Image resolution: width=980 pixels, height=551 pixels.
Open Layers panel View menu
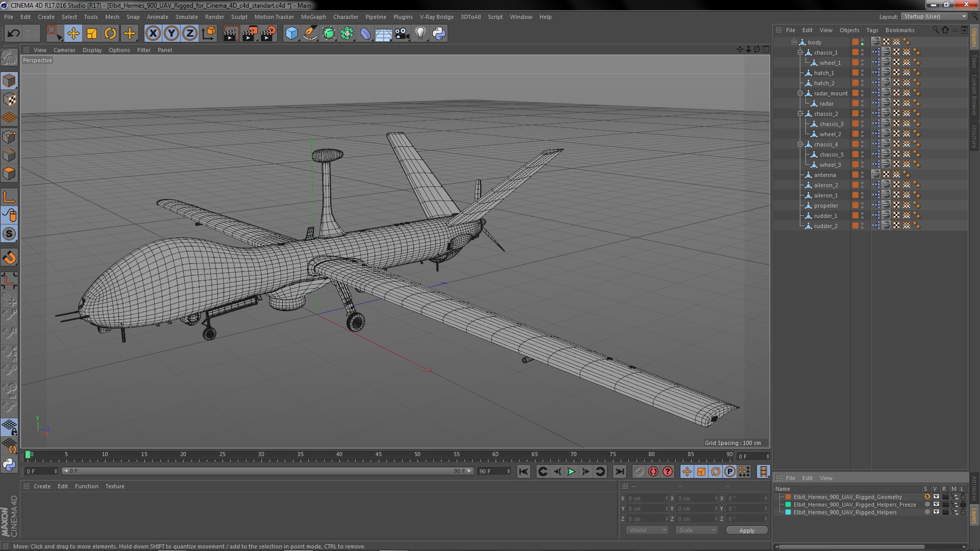coord(826,478)
